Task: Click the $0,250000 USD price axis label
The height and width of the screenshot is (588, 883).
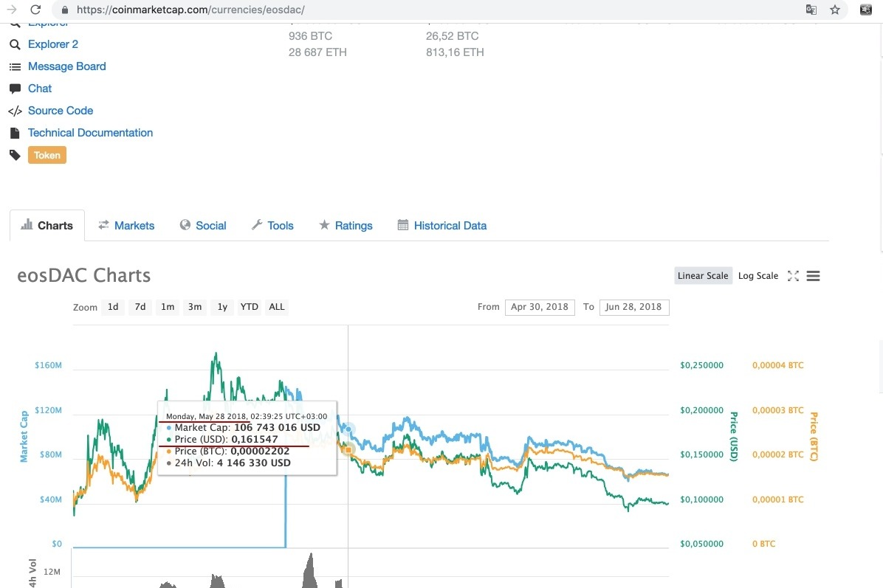Action: point(701,365)
